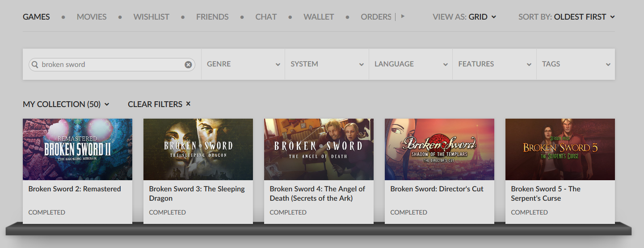Open Broken Sword The Sleeping Dragon cover
The image size is (644, 248).
(198, 149)
